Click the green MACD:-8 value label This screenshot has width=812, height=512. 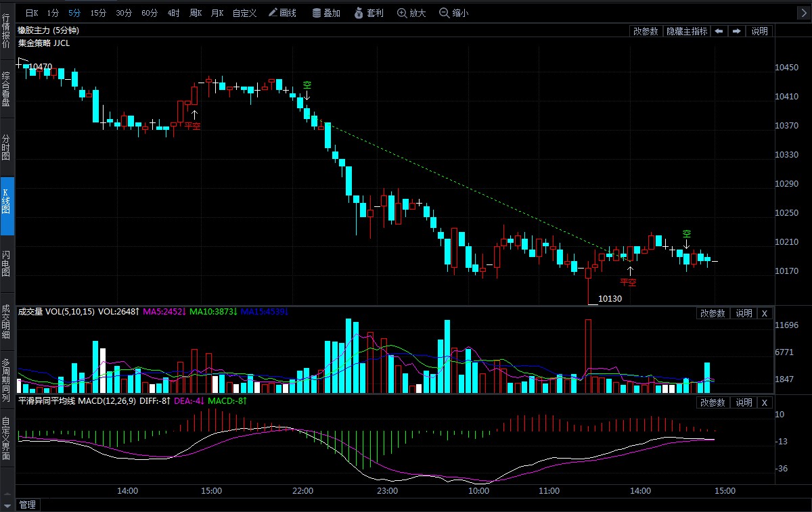tap(227, 401)
